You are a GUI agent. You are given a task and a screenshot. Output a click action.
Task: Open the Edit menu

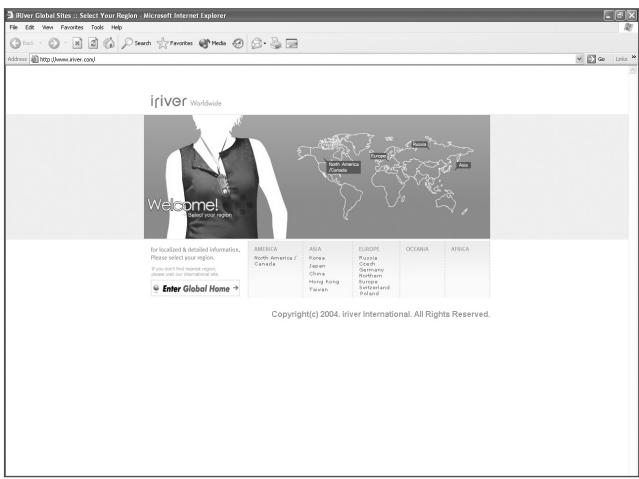coord(30,28)
